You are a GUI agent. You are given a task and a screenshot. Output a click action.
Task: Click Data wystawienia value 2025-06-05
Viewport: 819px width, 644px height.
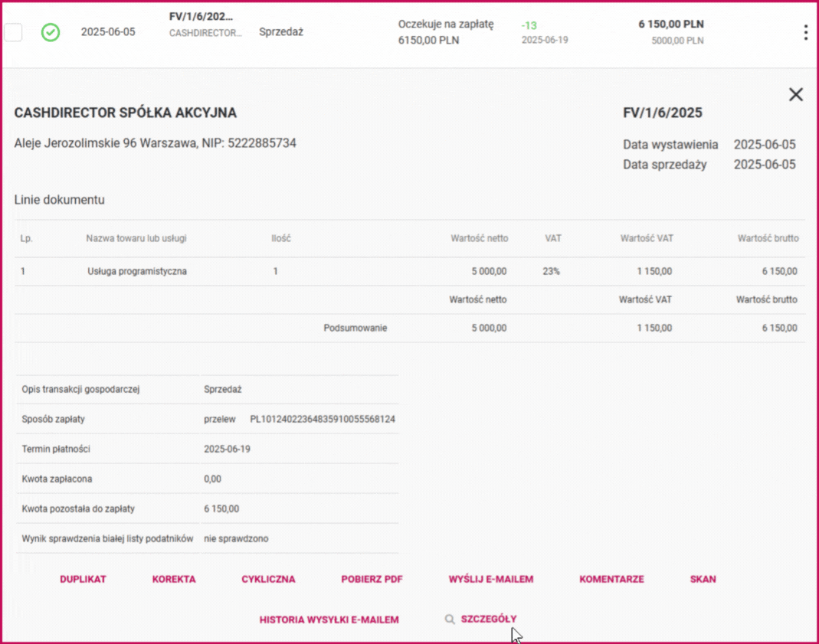click(764, 145)
